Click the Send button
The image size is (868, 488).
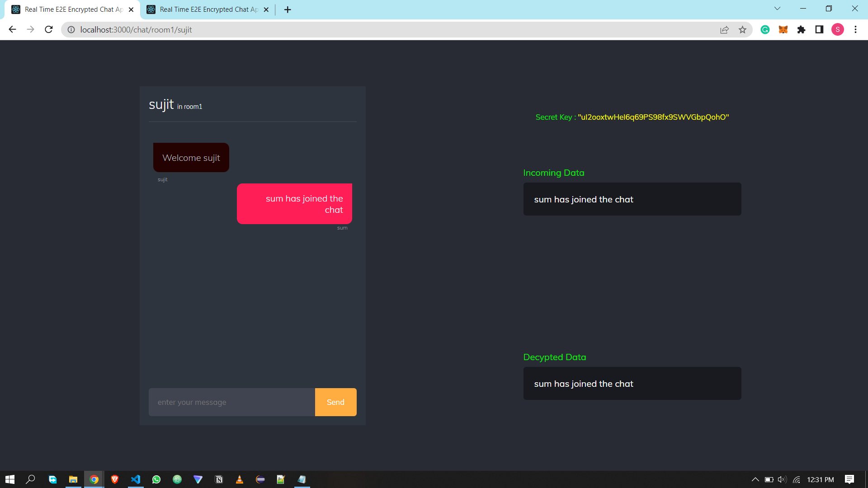click(x=335, y=402)
